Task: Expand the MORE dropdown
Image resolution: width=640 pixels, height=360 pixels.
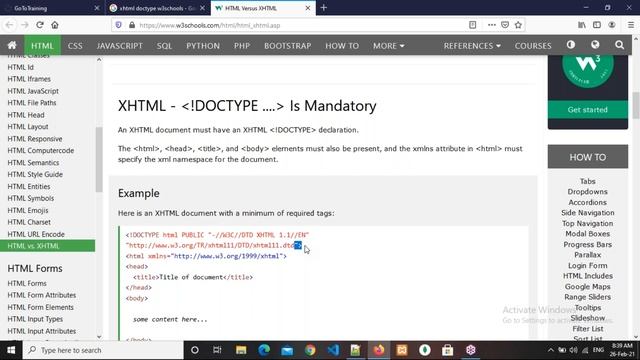Action: tap(389, 46)
